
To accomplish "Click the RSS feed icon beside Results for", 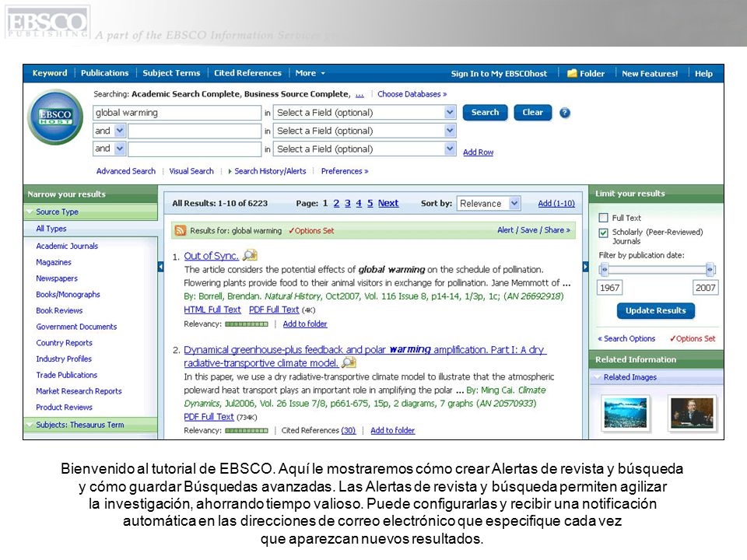I will click(180, 230).
